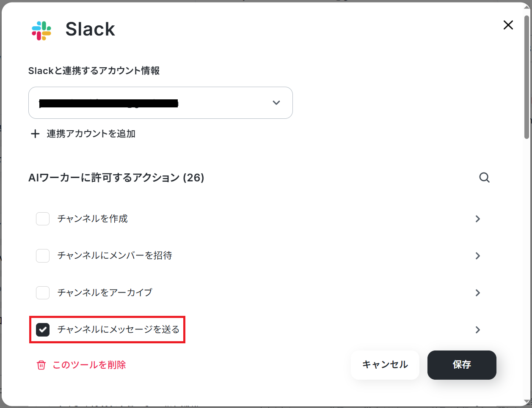Image resolution: width=532 pixels, height=408 pixels.
Task: Click the dialog's vertical scrollbar thumb
Action: [x=526, y=77]
